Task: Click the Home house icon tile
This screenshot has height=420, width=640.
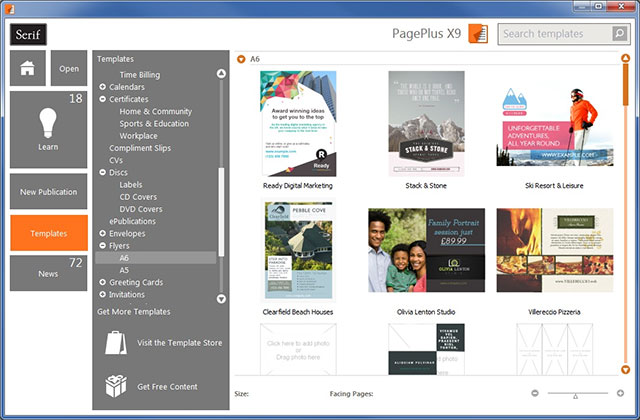Action: tap(28, 69)
